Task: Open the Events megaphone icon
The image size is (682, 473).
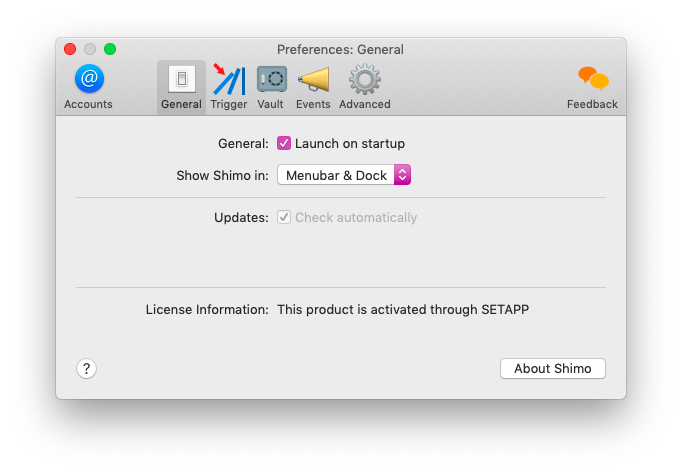Action: pos(313,79)
